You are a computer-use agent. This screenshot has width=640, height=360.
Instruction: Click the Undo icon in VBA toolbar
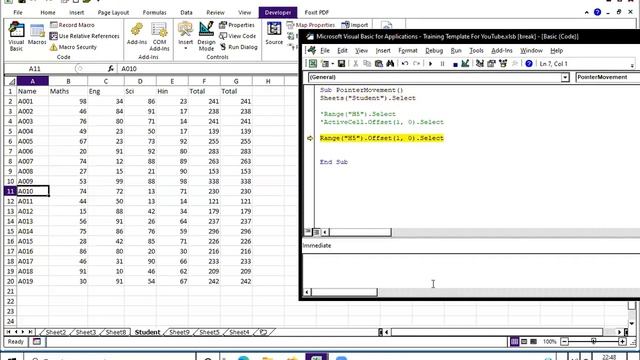coord(404,64)
